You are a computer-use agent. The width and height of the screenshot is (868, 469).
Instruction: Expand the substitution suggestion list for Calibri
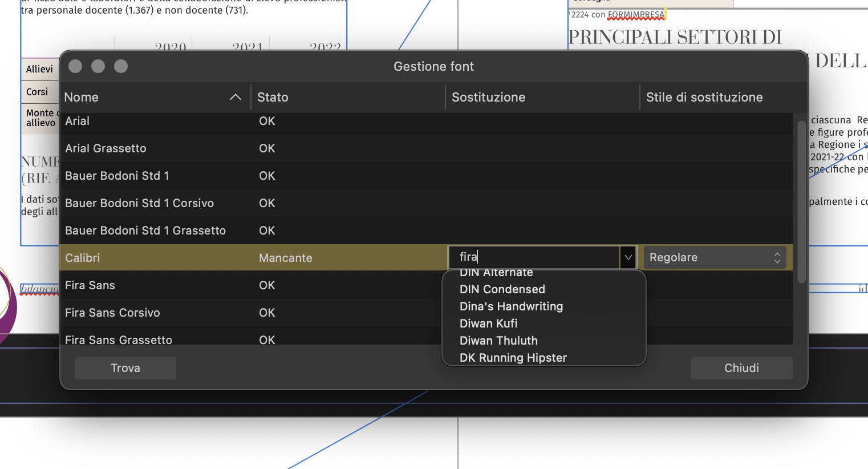click(627, 257)
